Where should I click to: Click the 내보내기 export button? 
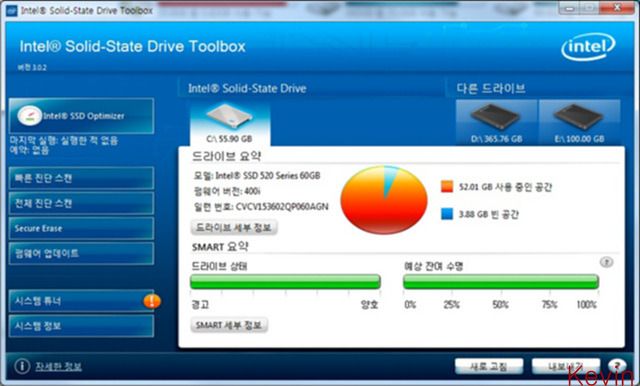(x=566, y=366)
